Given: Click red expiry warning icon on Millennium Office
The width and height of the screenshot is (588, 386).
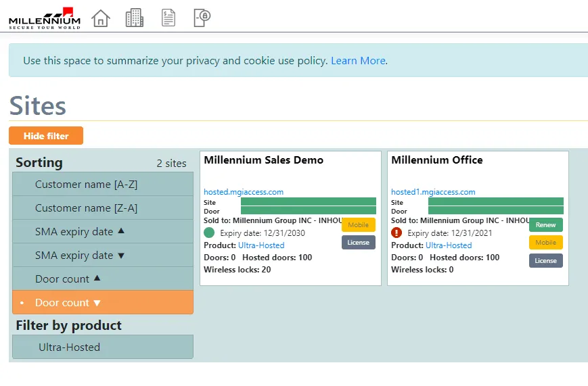Looking at the screenshot, I should pyautogui.click(x=397, y=233).
